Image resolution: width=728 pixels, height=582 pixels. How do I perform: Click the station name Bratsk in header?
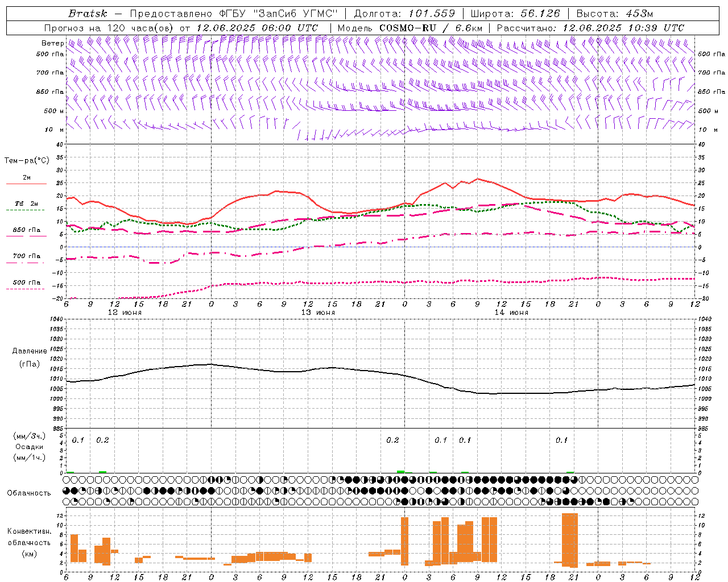click(x=87, y=14)
